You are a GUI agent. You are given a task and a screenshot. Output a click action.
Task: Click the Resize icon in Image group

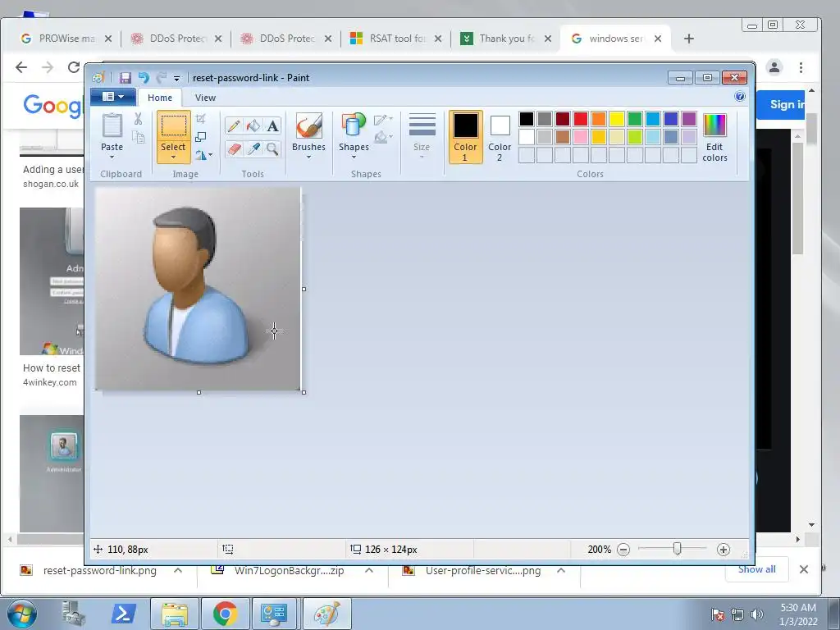pos(201,137)
